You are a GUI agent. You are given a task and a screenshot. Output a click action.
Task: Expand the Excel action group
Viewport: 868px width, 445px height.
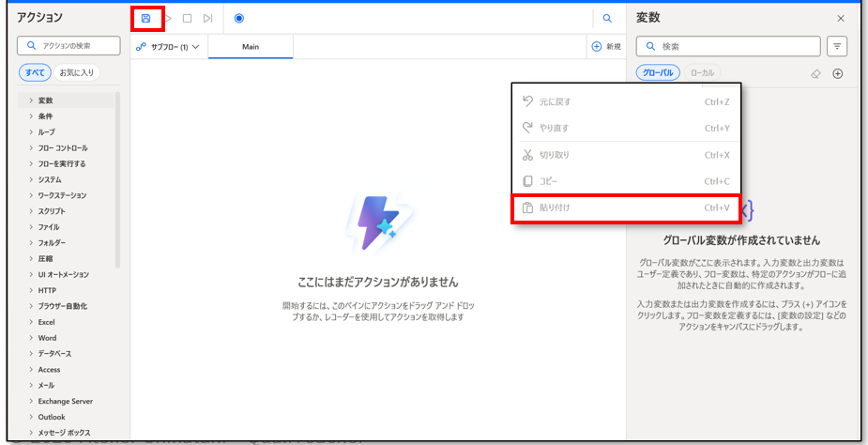tap(47, 321)
